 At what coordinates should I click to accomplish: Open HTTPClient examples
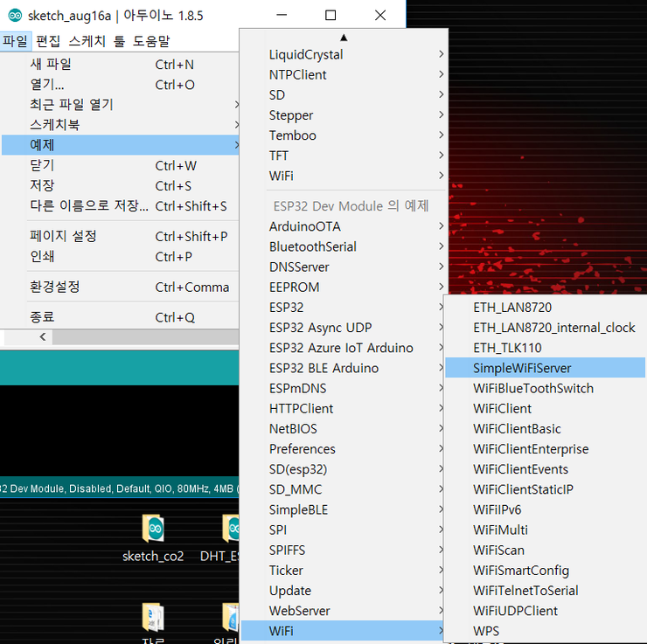click(343, 408)
